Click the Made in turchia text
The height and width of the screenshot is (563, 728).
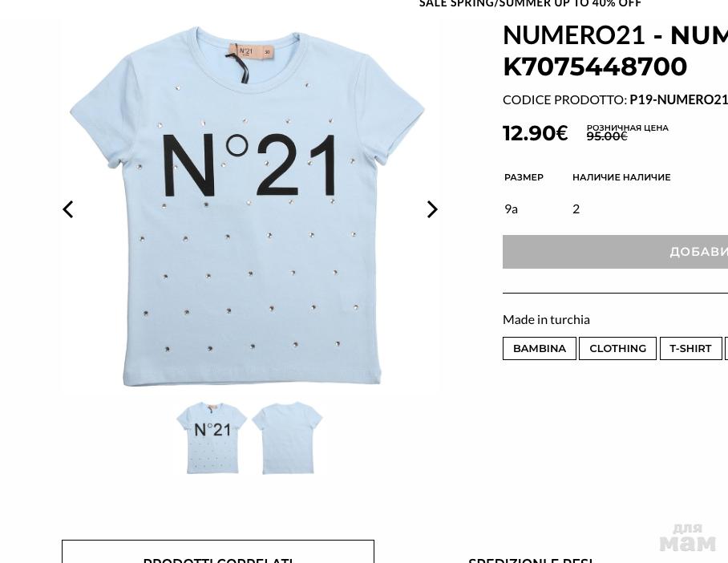tap(546, 319)
